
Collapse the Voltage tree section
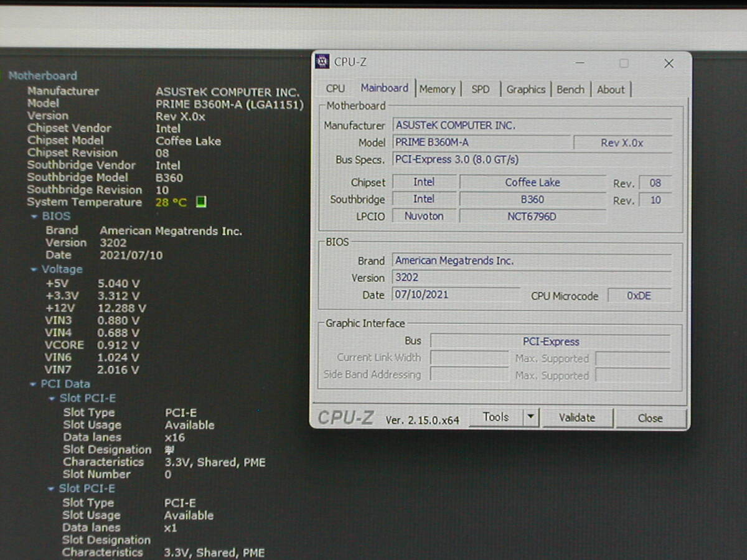point(34,269)
